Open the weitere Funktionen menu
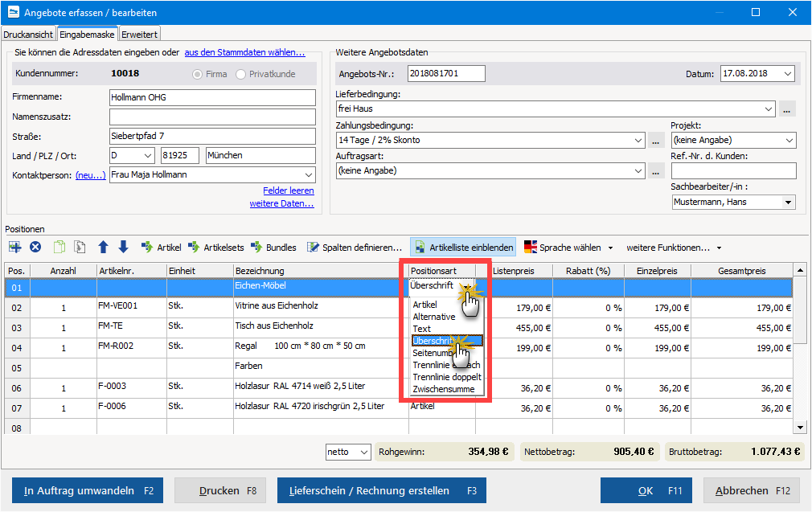The width and height of the screenshot is (812, 512). 673,248
